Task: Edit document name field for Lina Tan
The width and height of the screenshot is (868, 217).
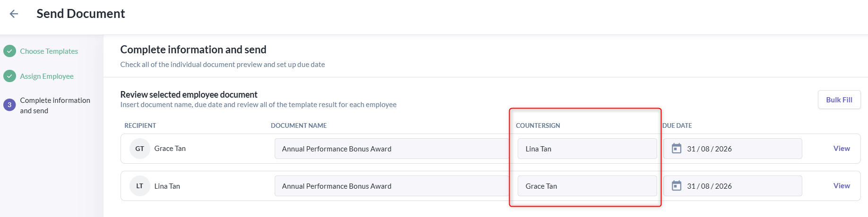Action: click(391, 186)
